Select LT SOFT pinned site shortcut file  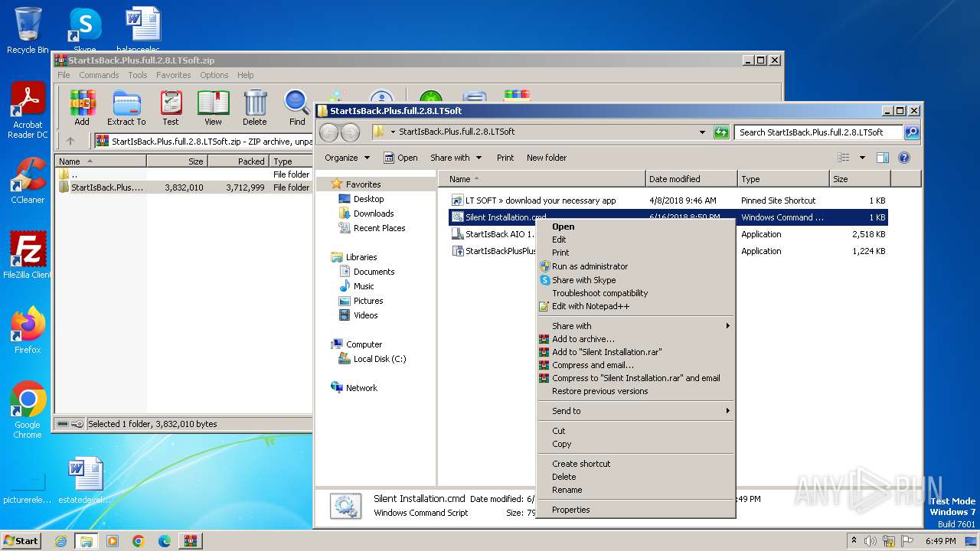[x=668, y=201]
